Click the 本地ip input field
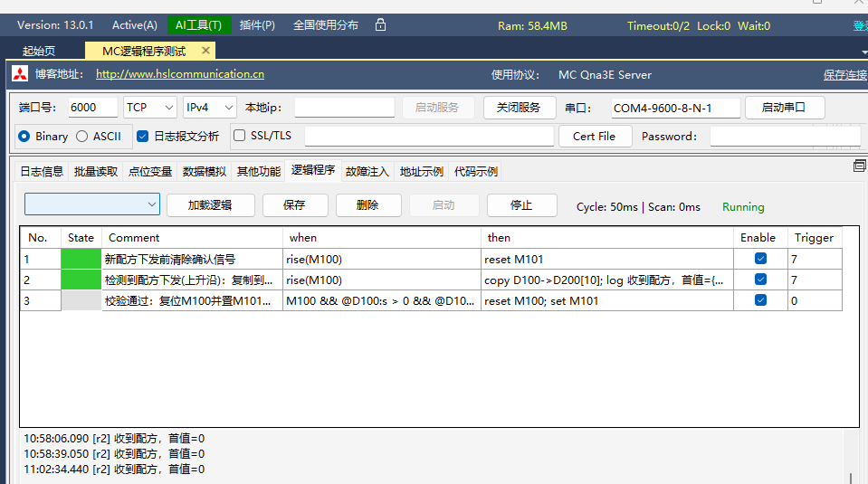This screenshot has height=484, width=868. click(x=344, y=108)
